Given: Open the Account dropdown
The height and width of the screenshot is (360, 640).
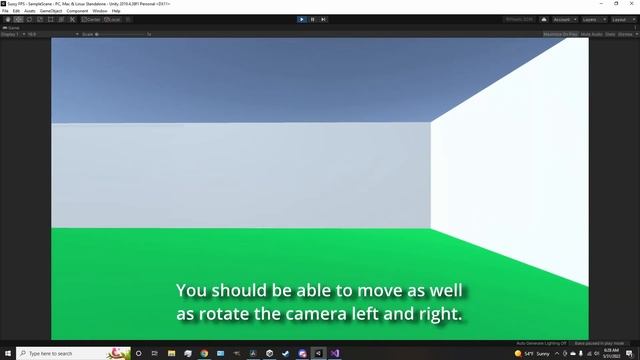Looking at the screenshot, I should 565,20.
